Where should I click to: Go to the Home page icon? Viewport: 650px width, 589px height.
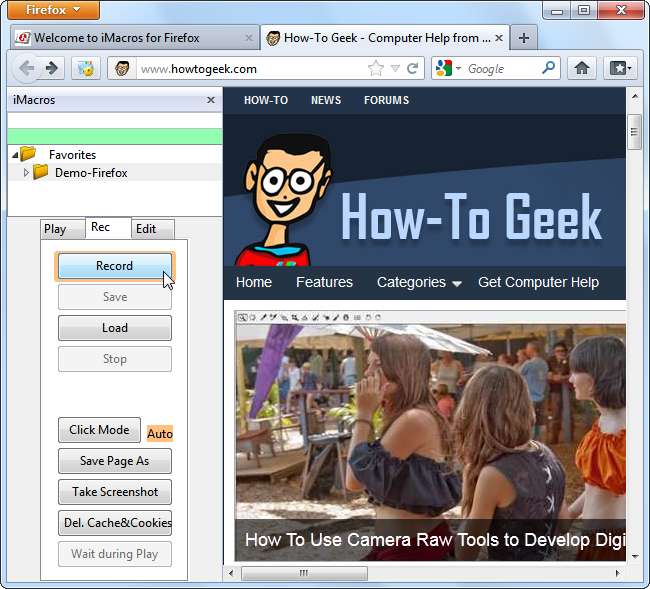pos(582,68)
